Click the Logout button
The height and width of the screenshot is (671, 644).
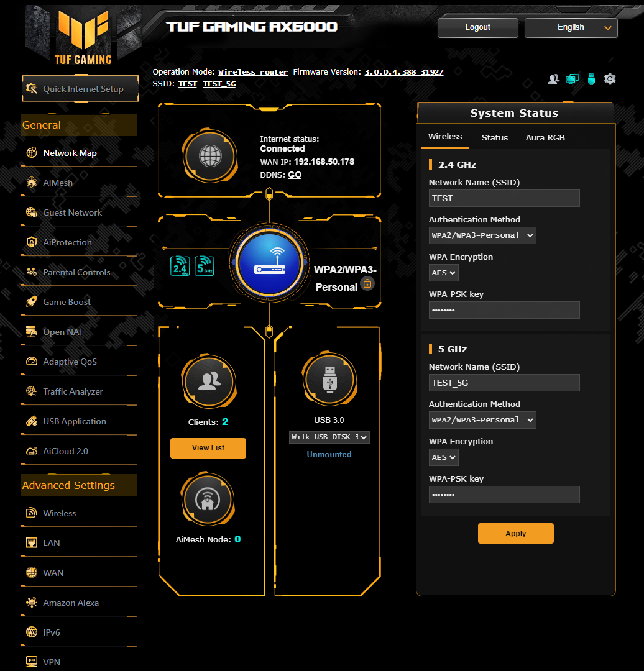[x=478, y=27]
